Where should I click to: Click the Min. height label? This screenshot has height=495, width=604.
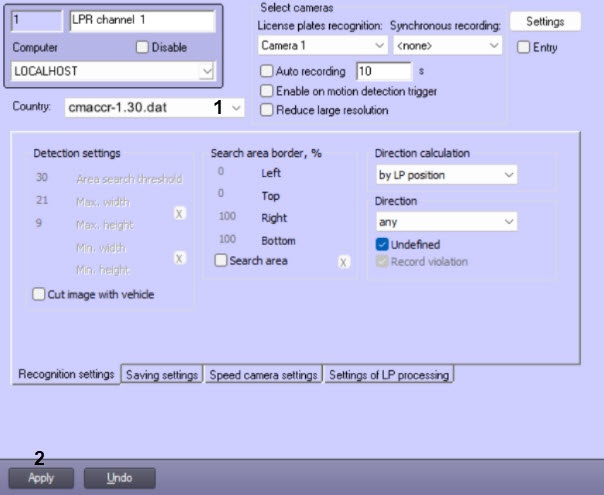click(x=103, y=270)
